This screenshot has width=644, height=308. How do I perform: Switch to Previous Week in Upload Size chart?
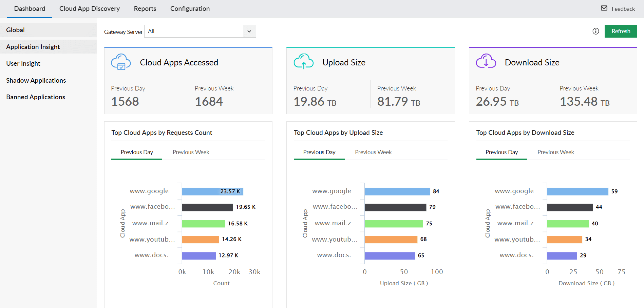click(373, 152)
